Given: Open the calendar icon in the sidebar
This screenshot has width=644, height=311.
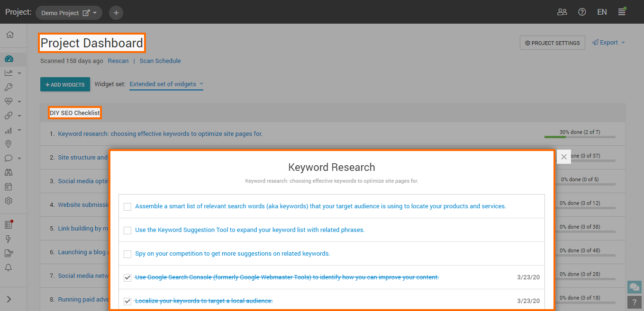Looking at the screenshot, I should click(9, 187).
